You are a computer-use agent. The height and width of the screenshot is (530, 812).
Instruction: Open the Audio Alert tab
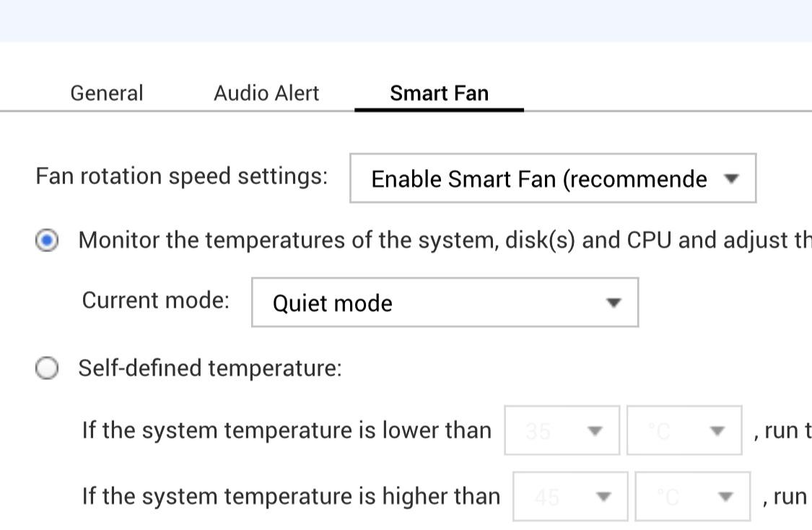(266, 93)
